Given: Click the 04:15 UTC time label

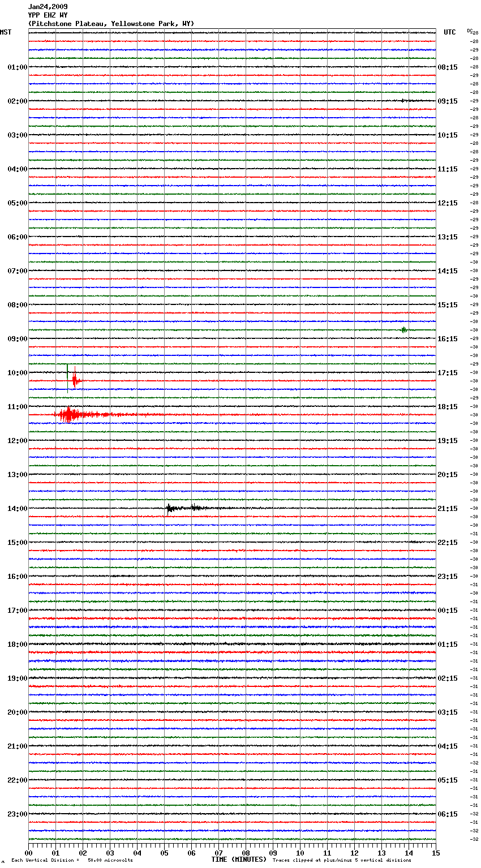Looking at the screenshot, I should pyautogui.click(x=448, y=746).
